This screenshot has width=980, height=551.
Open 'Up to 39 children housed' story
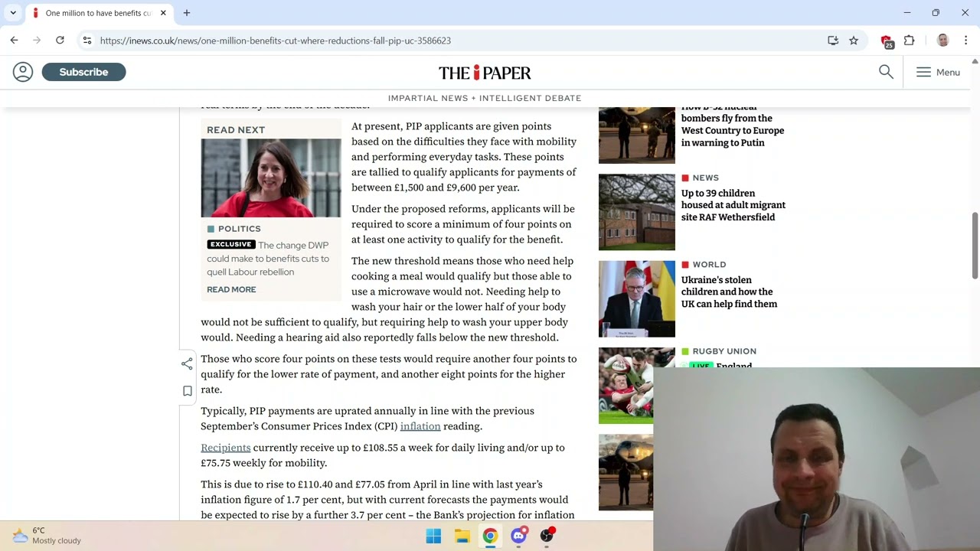(733, 205)
